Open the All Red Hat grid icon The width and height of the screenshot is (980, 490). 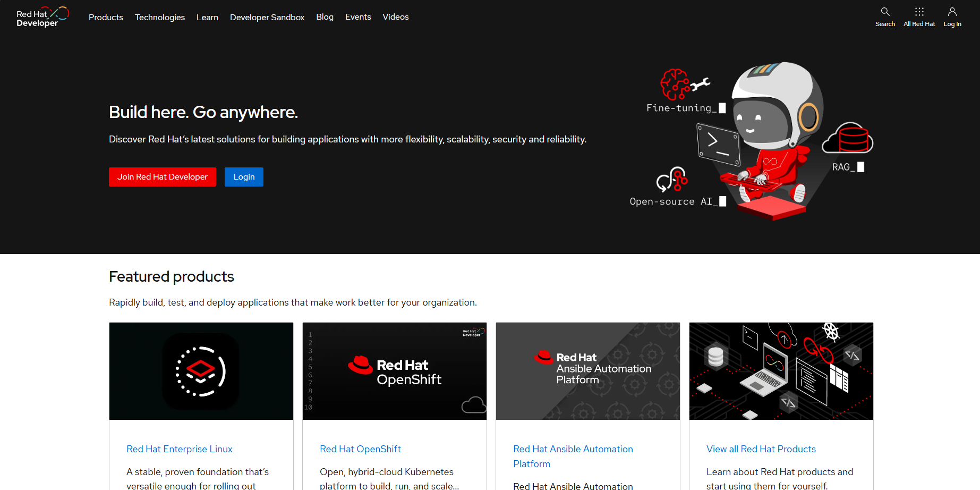(x=919, y=12)
